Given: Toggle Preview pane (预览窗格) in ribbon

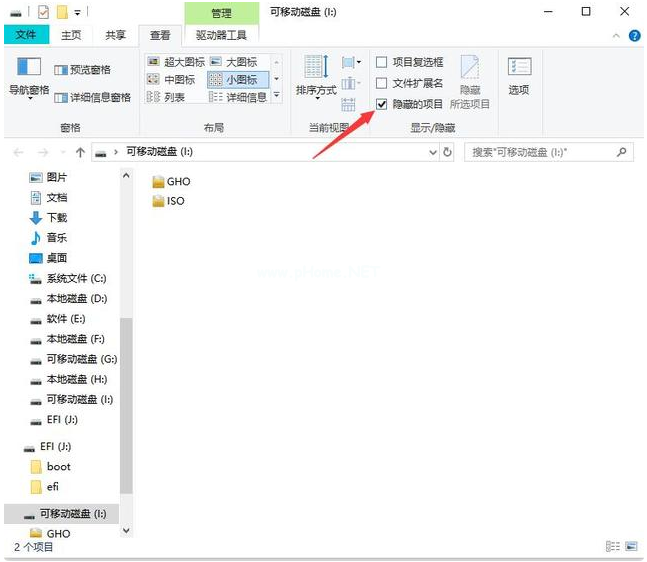Looking at the screenshot, I should click(x=83, y=70).
